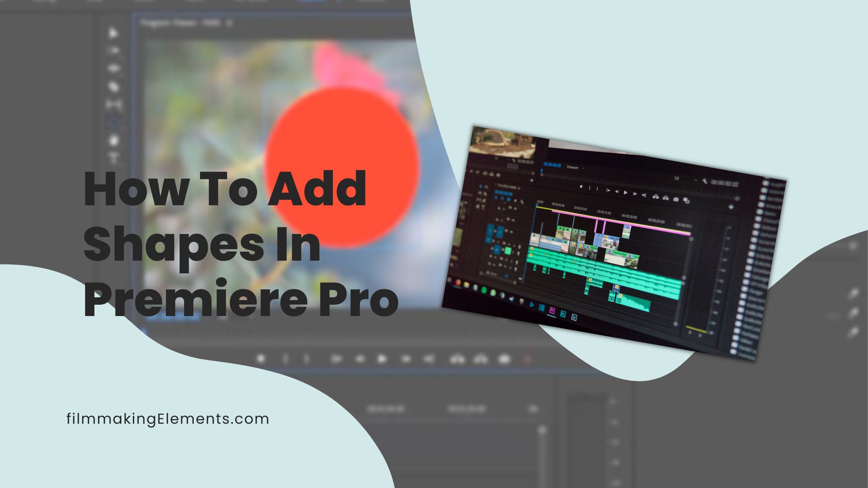Select the Razor tool in blurred background toolbar
The height and width of the screenshot is (488, 868).
[x=114, y=87]
